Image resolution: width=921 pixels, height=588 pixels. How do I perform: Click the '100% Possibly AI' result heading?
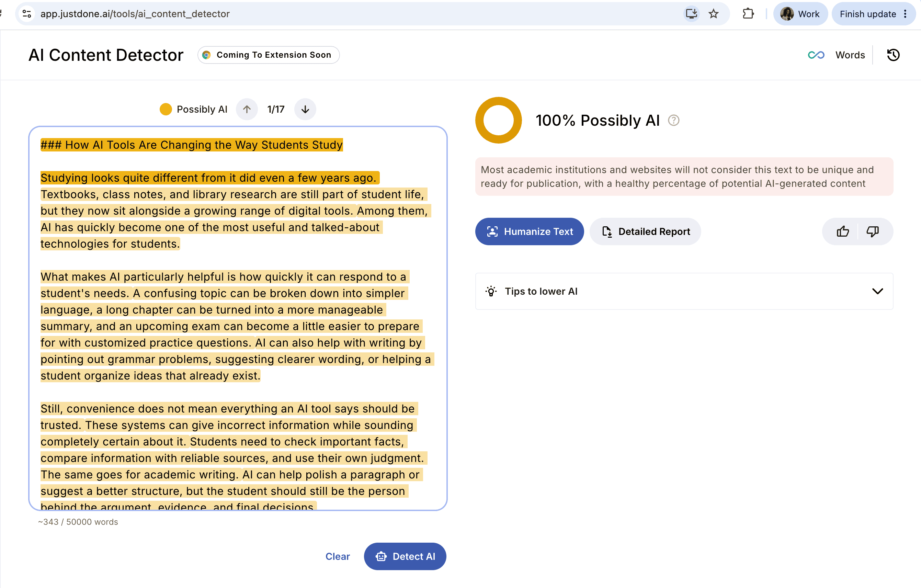pos(598,121)
